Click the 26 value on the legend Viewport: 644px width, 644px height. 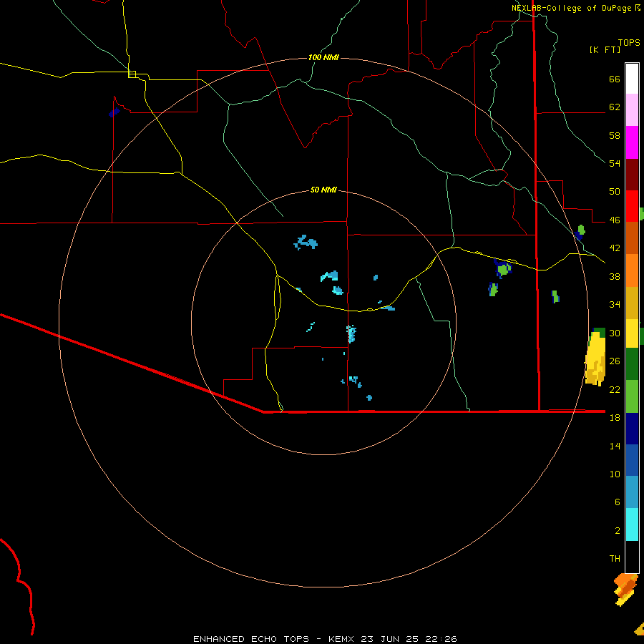tap(615, 361)
